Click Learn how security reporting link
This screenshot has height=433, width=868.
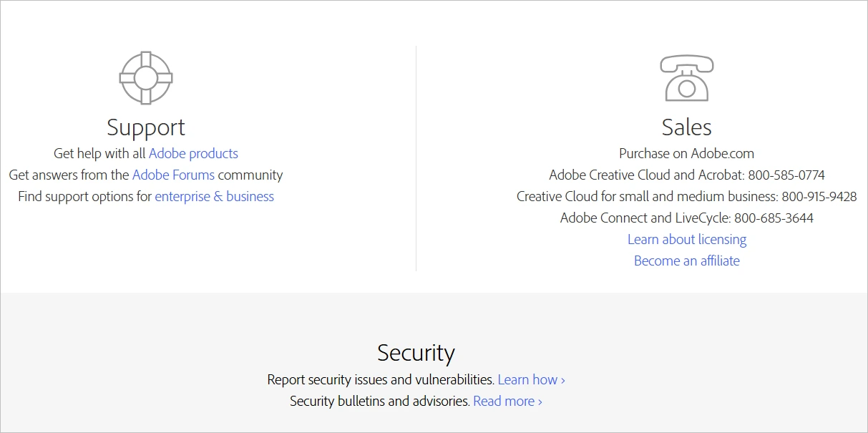pyautogui.click(x=532, y=379)
